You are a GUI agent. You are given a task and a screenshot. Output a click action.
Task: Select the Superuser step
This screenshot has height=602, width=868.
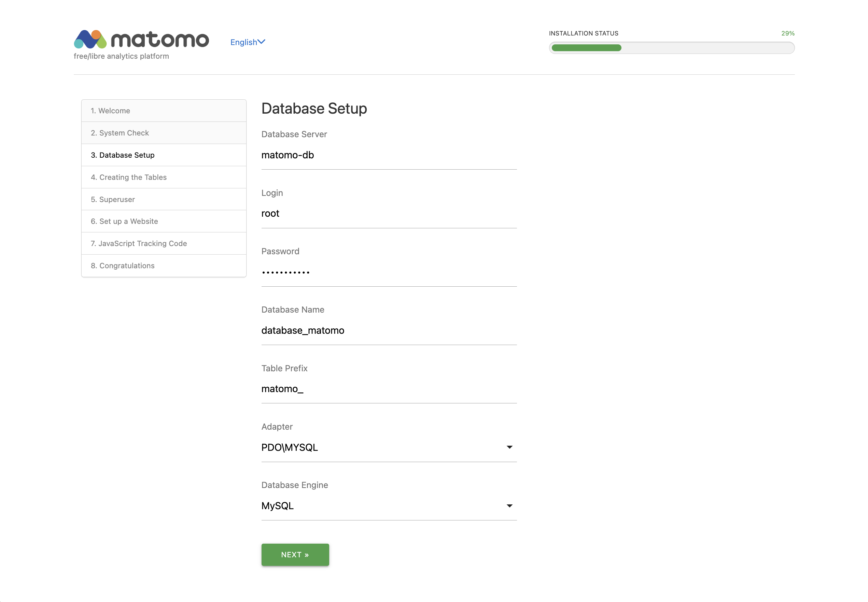click(x=164, y=199)
